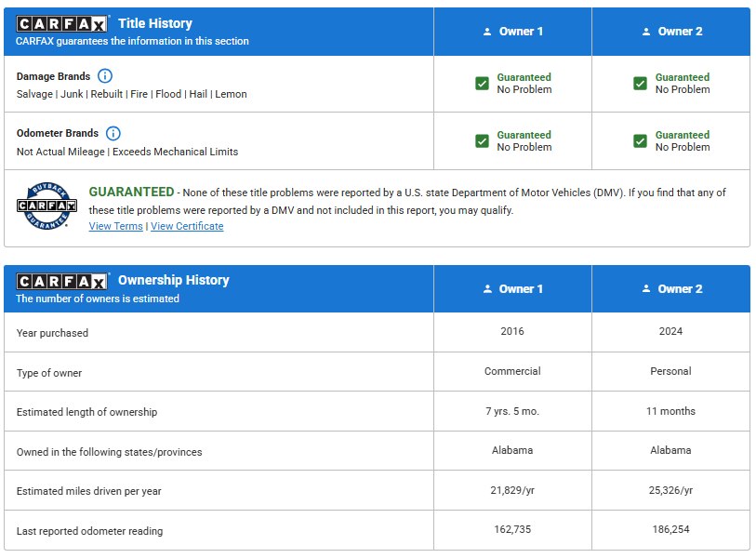Image resolution: width=756 pixels, height=558 pixels.
Task: Click Owner 2 Odometer Brands green checkmark
Action: tap(640, 140)
